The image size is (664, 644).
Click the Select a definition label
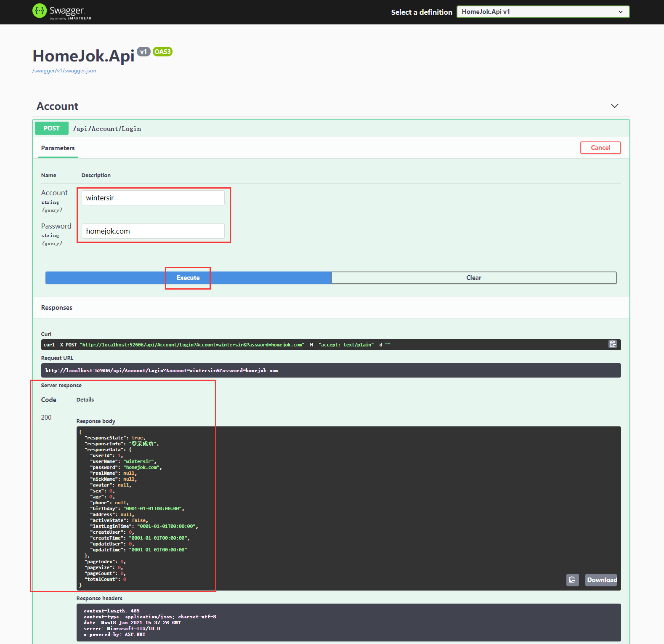(422, 12)
